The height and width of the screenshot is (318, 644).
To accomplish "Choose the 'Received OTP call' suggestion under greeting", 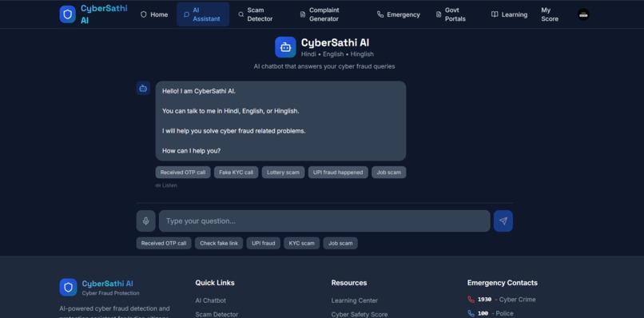I will [x=183, y=172].
